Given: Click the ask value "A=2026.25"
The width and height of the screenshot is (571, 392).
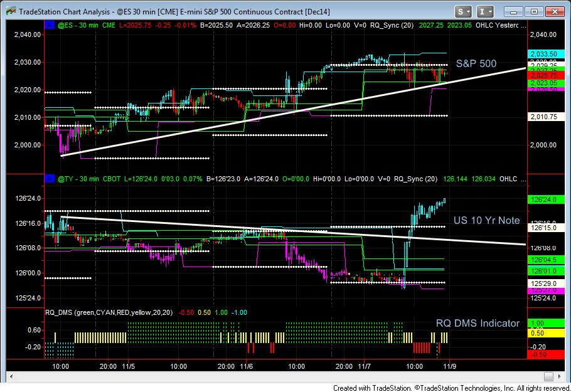Looking at the screenshot, I should (253, 26).
